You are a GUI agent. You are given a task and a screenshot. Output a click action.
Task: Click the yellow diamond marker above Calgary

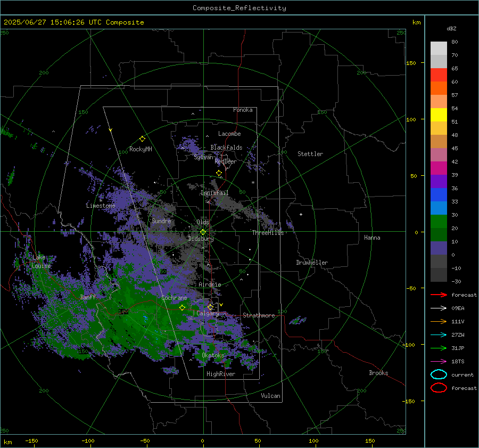[x=210, y=307]
